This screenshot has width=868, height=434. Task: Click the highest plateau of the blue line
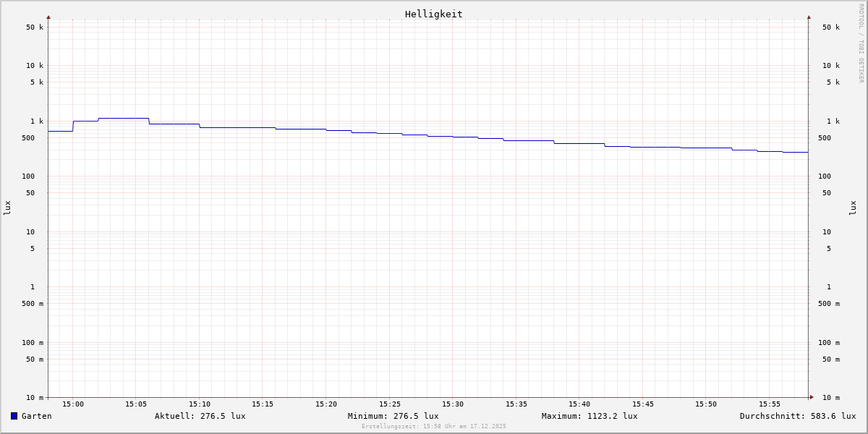124,118
